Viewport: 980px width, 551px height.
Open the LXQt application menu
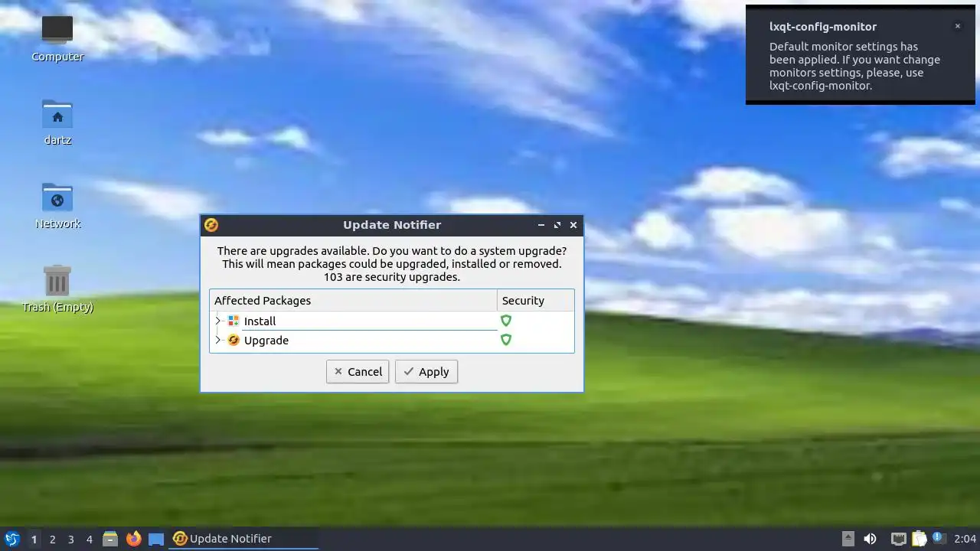11,539
